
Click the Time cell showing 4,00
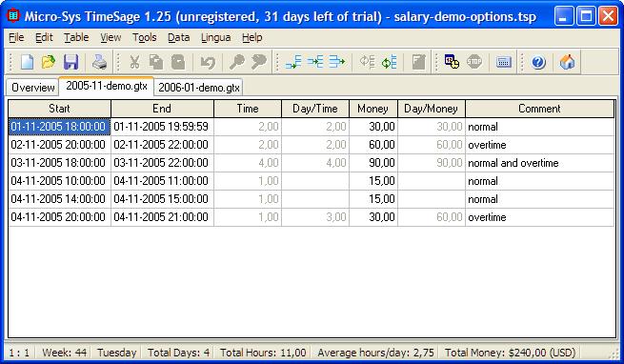click(248, 163)
